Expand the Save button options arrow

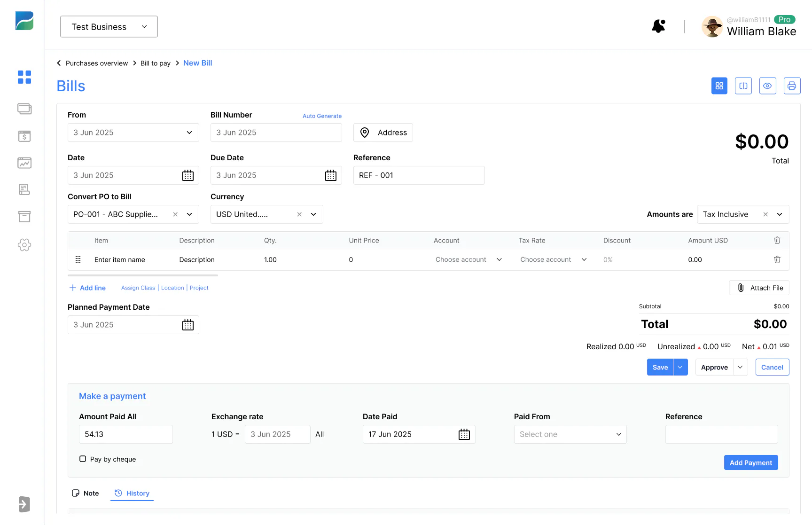[680, 367]
